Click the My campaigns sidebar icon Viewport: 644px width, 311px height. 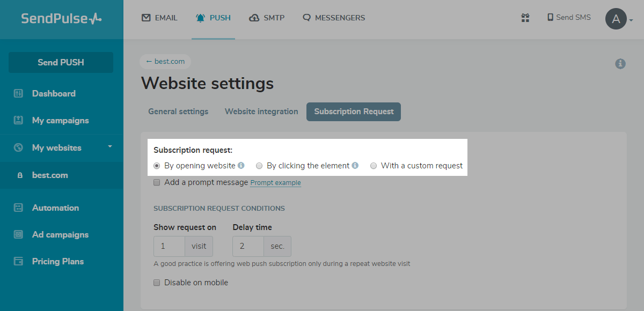pyautogui.click(x=19, y=121)
